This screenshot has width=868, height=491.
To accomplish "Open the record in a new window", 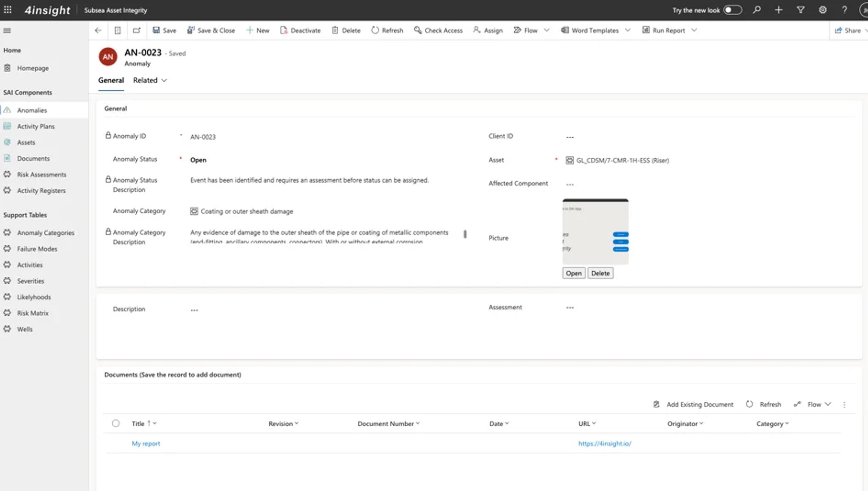I will click(x=137, y=31).
